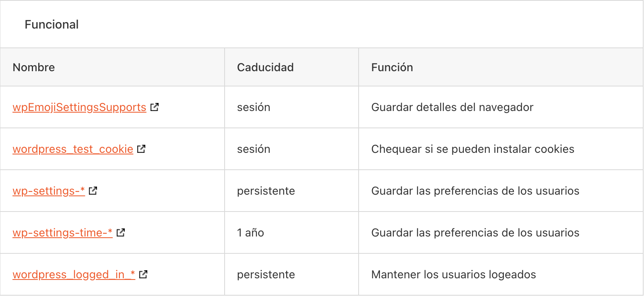Follow the wp-settings-* cookie link
Image resolution: width=644 pixels, height=296 pixels.
[x=49, y=191]
